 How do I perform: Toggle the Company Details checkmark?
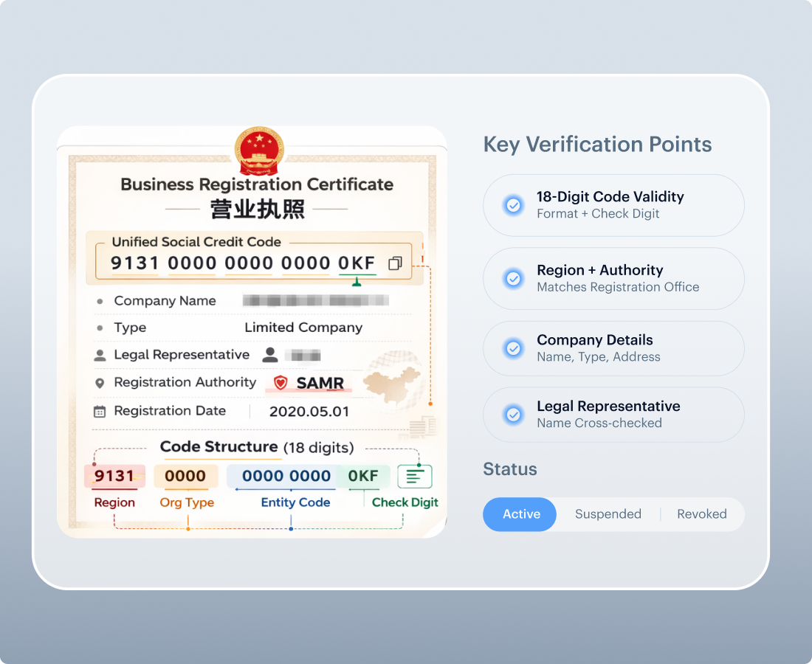pyautogui.click(x=512, y=348)
